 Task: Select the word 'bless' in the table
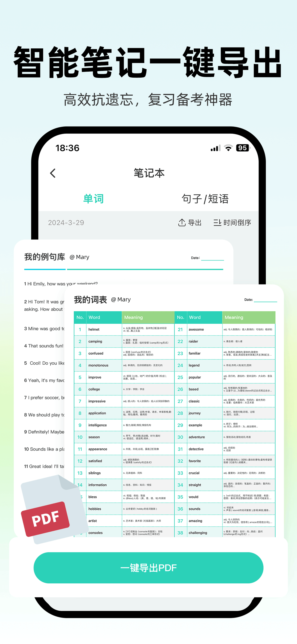[93, 497]
